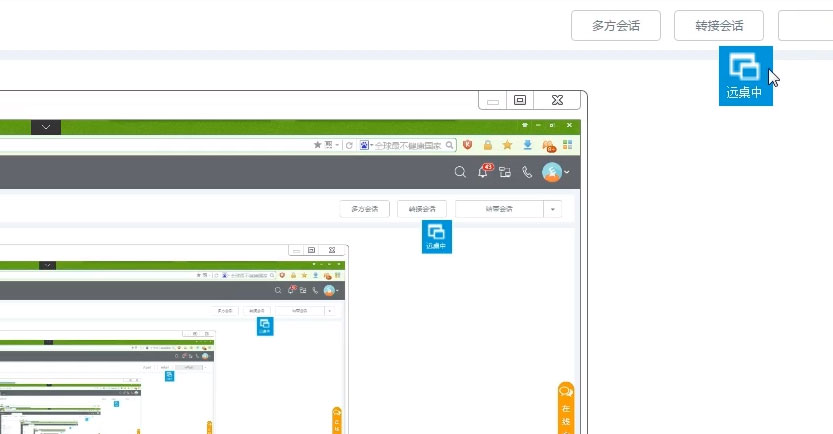
Task: Click the search magnifier in the second nested gray header
Action: 278,290
